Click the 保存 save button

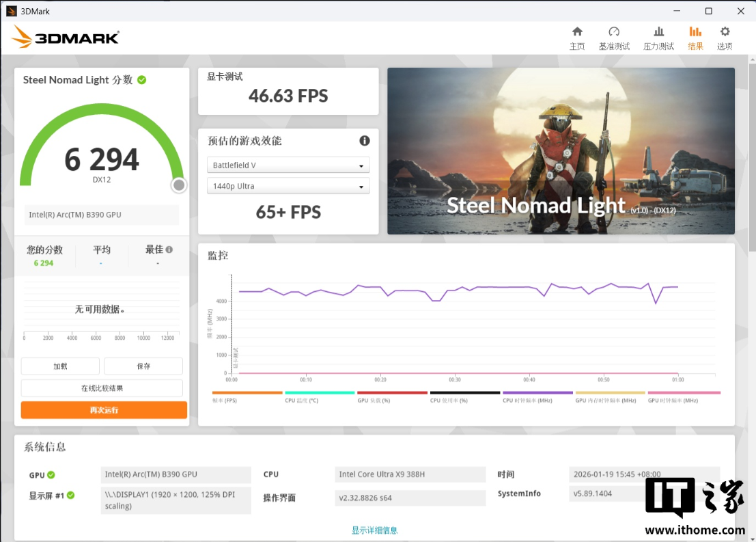click(x=143, y=366)
